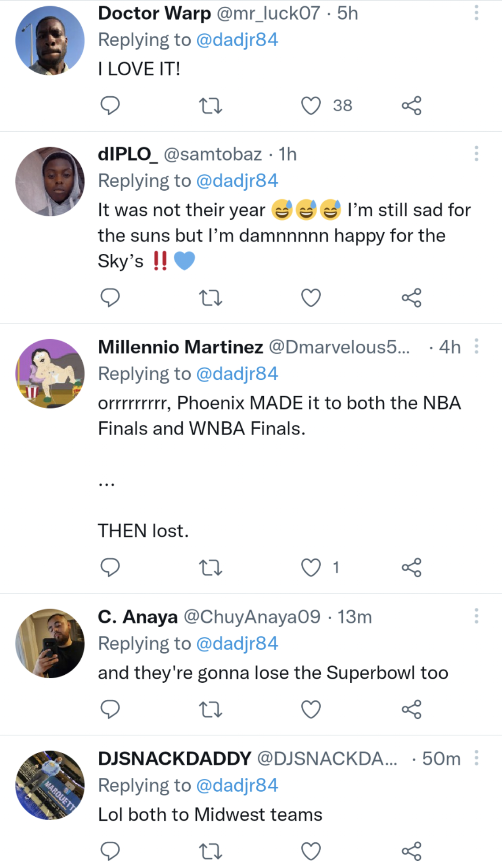This screenshot has height=868, width=502.
Task: Share C. Anaya's tweet
Action: (411, 709)
